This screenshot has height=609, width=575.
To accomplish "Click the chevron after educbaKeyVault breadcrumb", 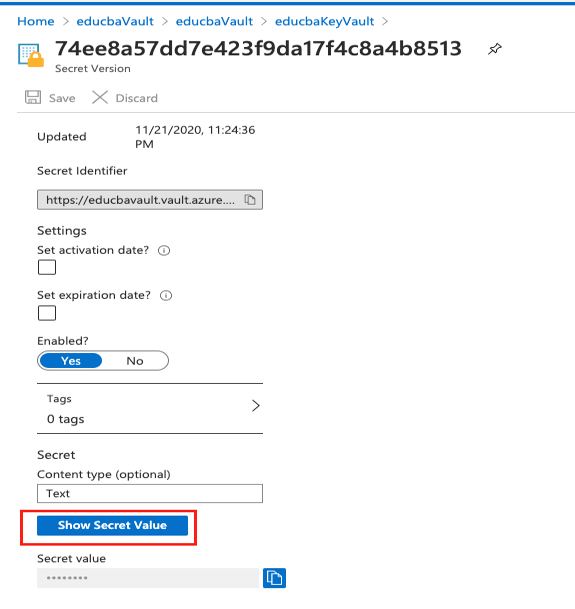I will pyautogui.click(x=385, y=21).
